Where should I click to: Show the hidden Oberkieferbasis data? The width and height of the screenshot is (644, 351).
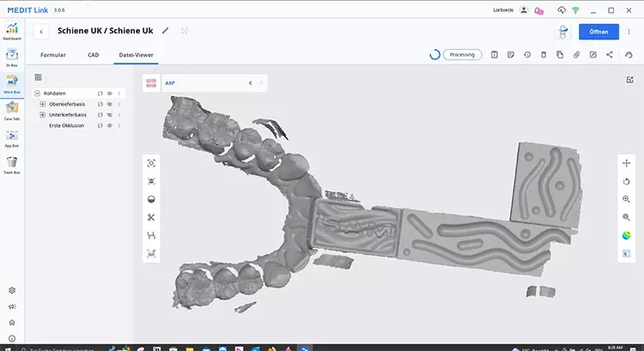(110, 105)
